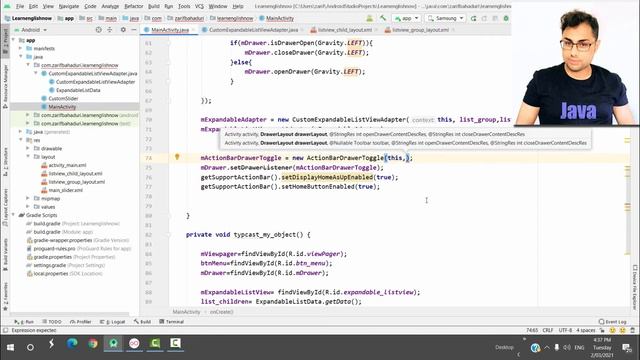Screen dimensions: 640x360
Task: Click the 4 spaces indent setting
Action: (586, 330)
